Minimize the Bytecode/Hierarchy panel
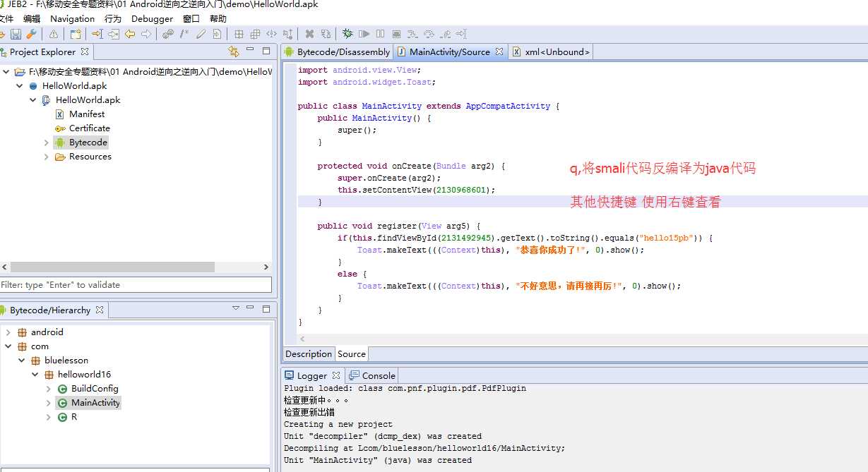This screenshot has width=868, height=472. tap(251, 308)
